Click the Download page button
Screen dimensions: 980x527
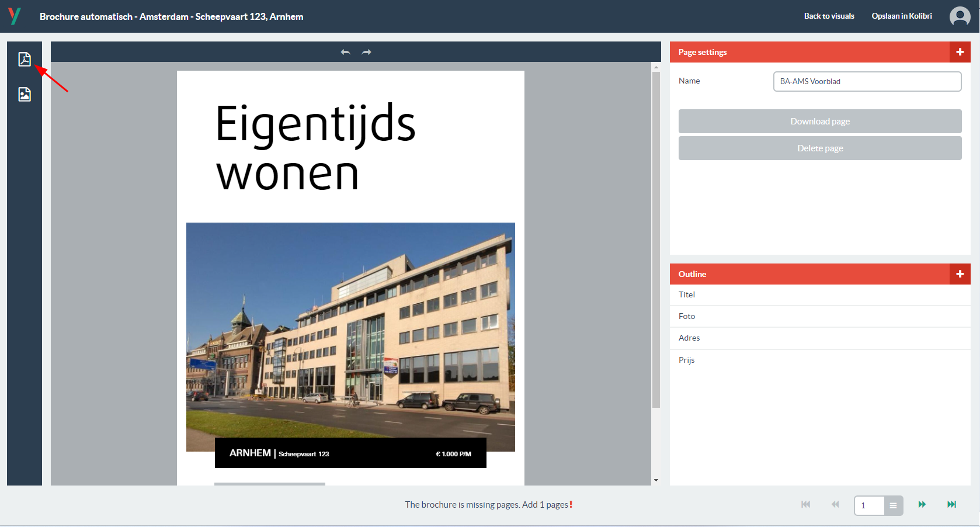pos(820,121)
